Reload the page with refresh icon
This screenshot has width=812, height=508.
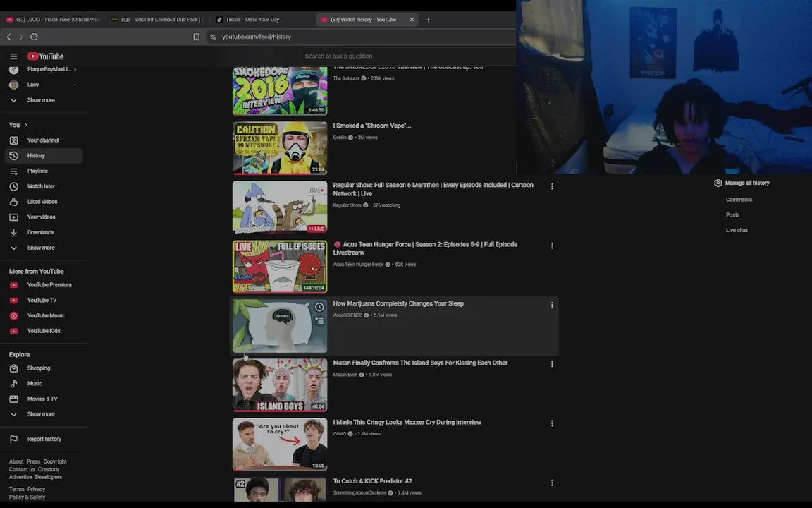pyautogui.click(x=34, y=37)
